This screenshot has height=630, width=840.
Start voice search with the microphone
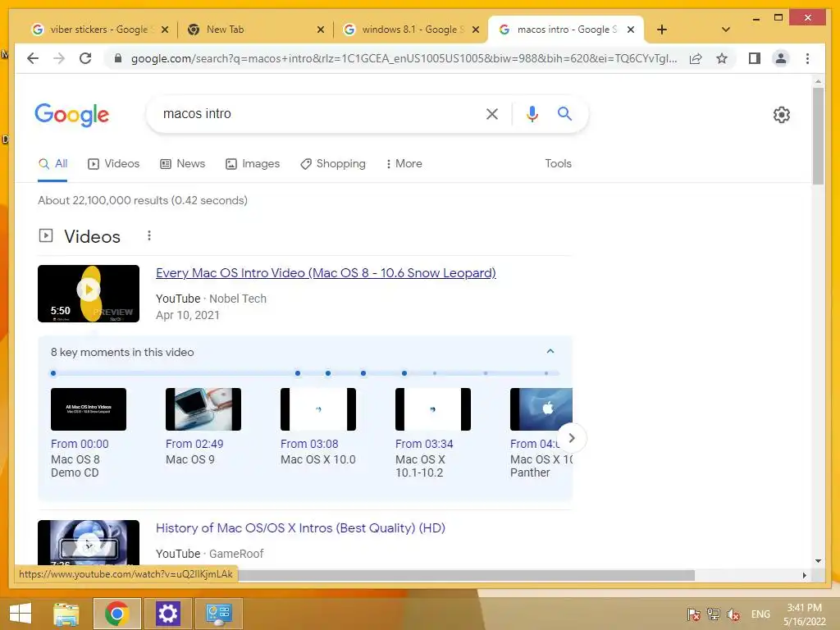(x=532, y=113)
